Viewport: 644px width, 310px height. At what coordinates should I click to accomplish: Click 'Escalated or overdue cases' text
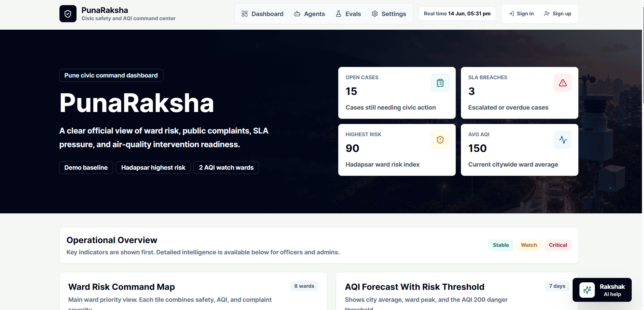click(x=508, y=108)
